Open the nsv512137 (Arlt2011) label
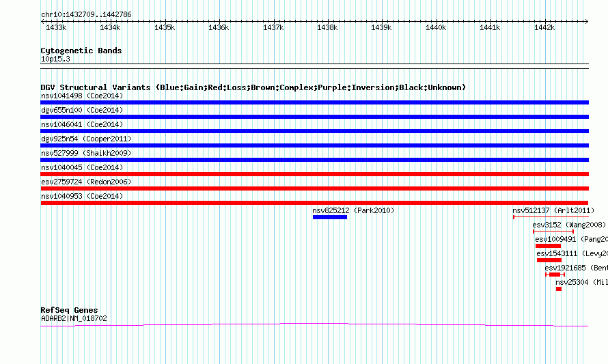Viewport: 608px width, 364px height. [x=553, y=210]
